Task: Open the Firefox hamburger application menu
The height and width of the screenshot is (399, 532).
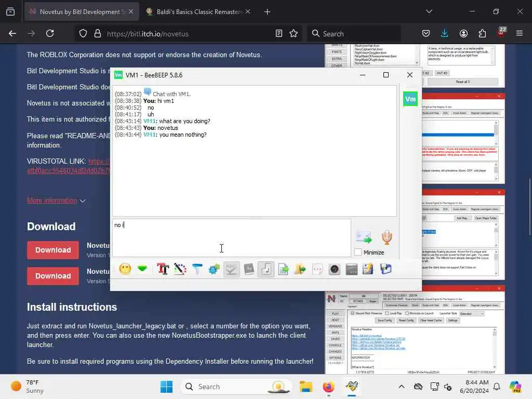Action: (x=520, y=34)
